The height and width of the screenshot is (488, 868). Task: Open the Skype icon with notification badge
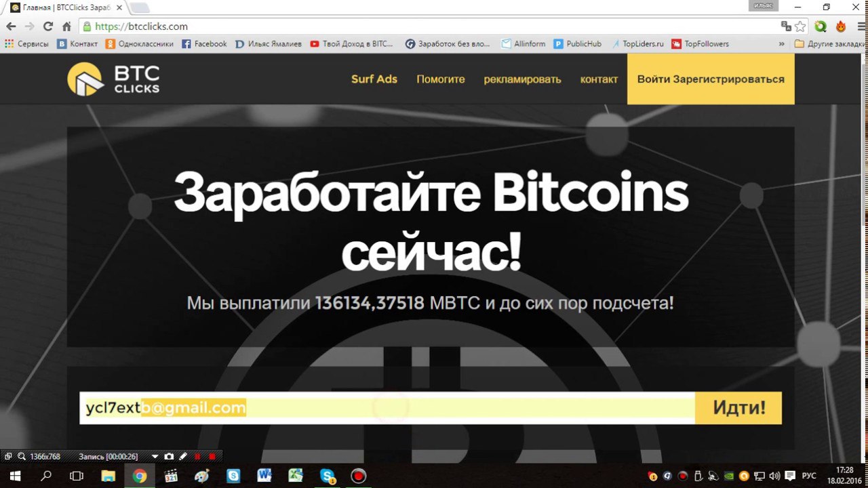click(328, 476)
